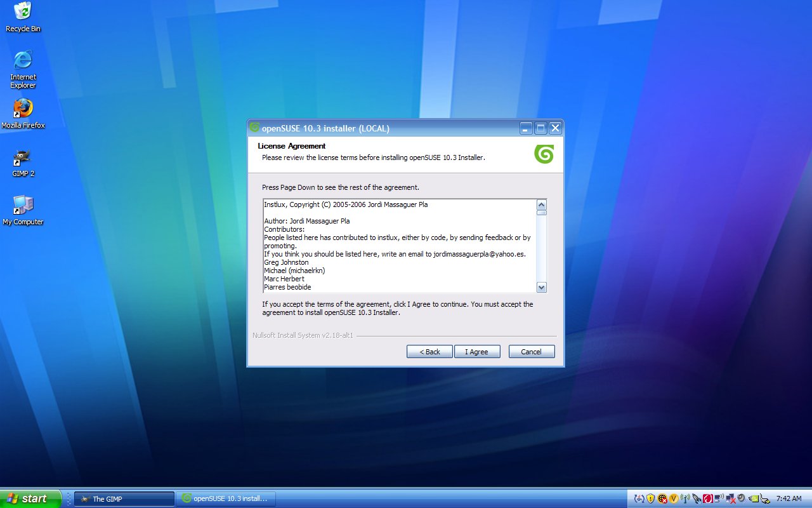Minimize the openSUSE installer window
The height and width of the screenshot is (508, 812).
click(527, 128)
